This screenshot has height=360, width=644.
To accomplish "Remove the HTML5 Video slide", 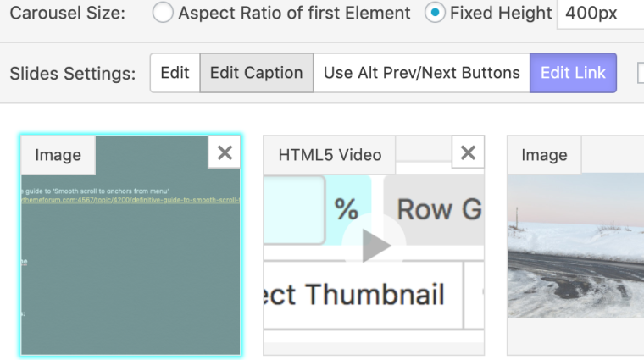I will (x=468, y=152).
